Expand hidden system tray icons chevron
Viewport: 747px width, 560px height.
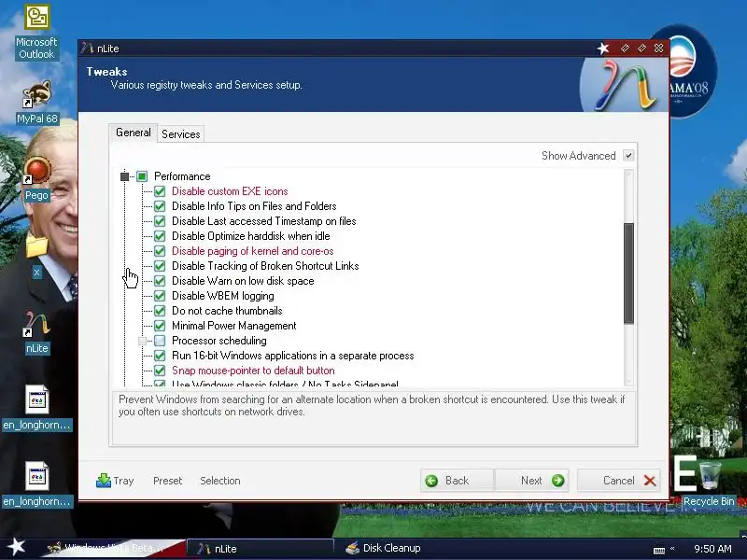[672, 548]
